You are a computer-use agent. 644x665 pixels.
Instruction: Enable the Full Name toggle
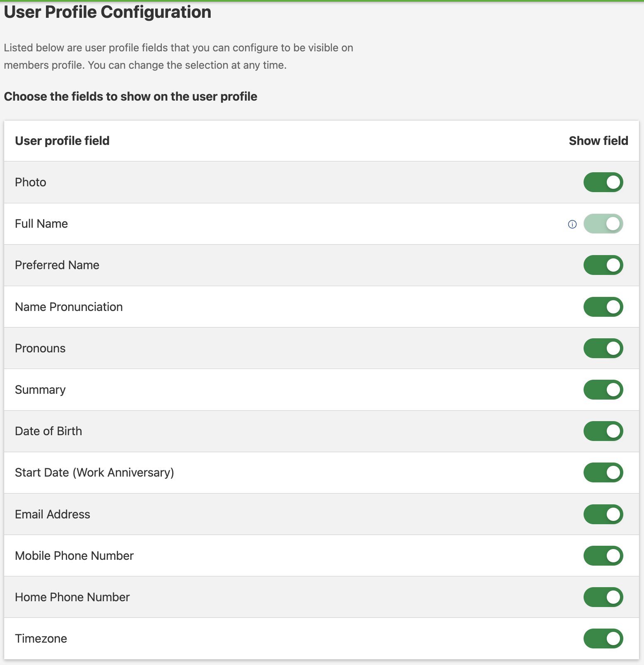coord(603,224)
